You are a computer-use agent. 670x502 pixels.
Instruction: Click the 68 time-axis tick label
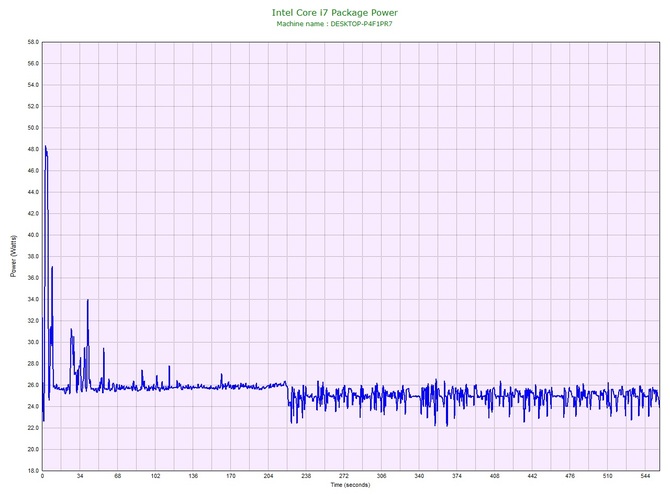tap(118, 476)
